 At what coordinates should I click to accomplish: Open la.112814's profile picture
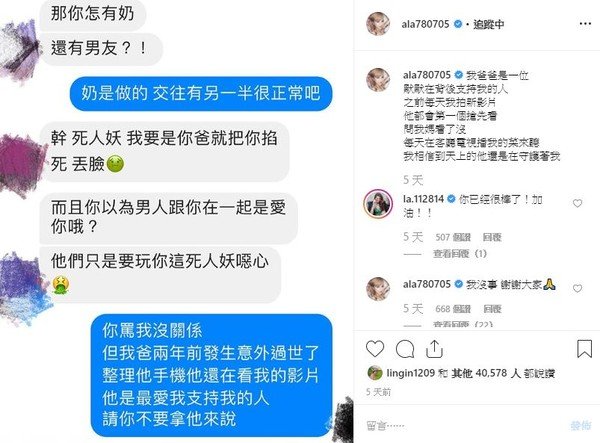pyautogui.click(x=378, y=204)
